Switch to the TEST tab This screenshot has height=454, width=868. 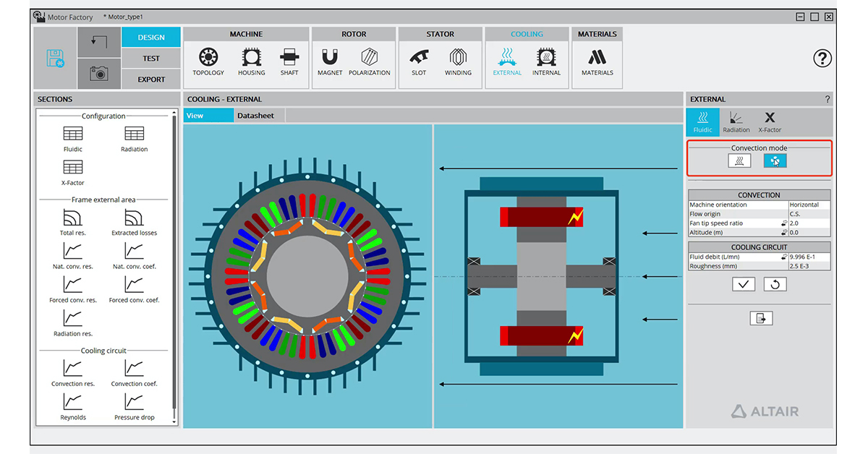point(151,59)
